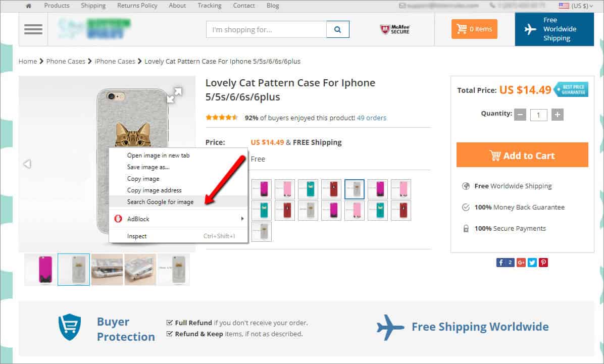The height and width of the screenshot is (364, 604).
Task: Select the first pink case thumbnail
Action: pyautogui.click(x=40, y=269)
